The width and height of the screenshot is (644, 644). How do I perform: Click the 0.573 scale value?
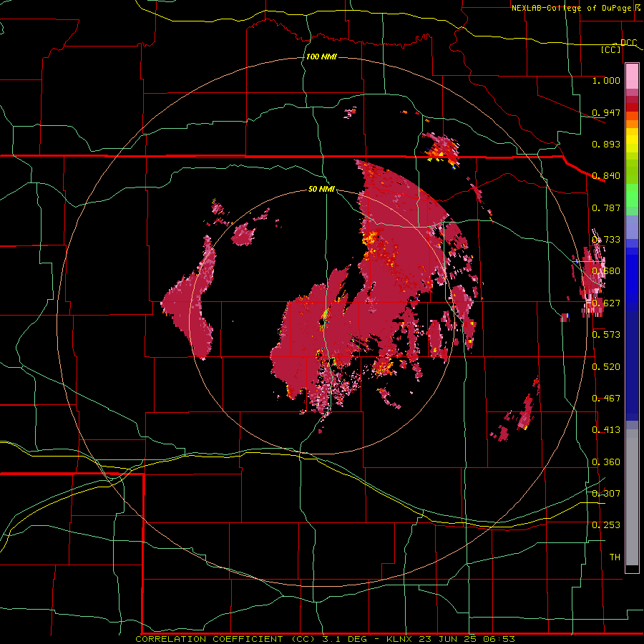coord(606,335)
